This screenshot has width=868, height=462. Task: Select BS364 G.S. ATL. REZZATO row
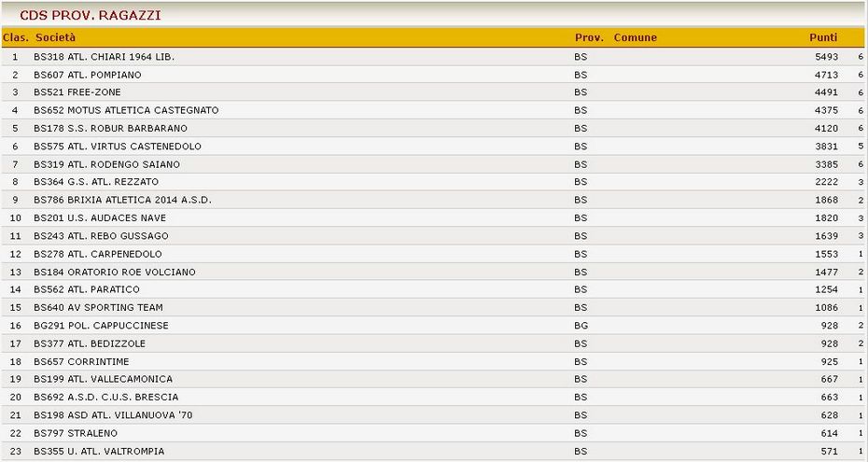tap(434, 182)
